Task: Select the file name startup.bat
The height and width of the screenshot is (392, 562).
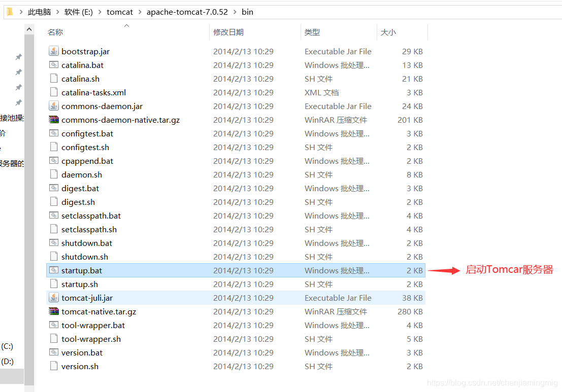Action: click(x=82, y=271)
